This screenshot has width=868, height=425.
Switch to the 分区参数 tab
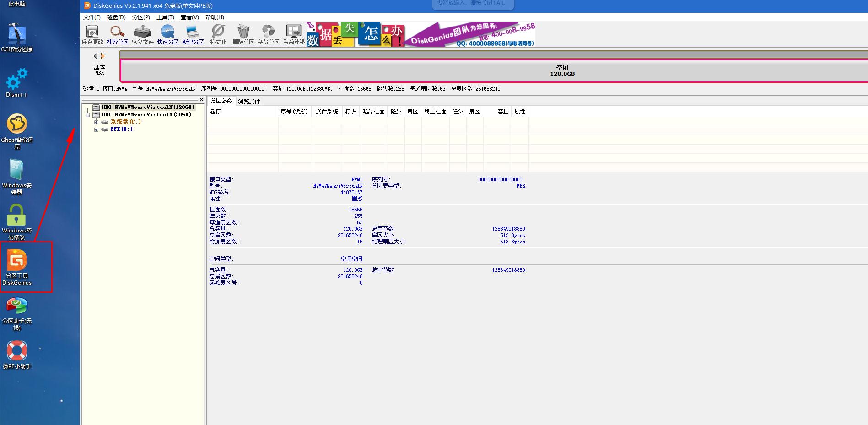point(222,101)
